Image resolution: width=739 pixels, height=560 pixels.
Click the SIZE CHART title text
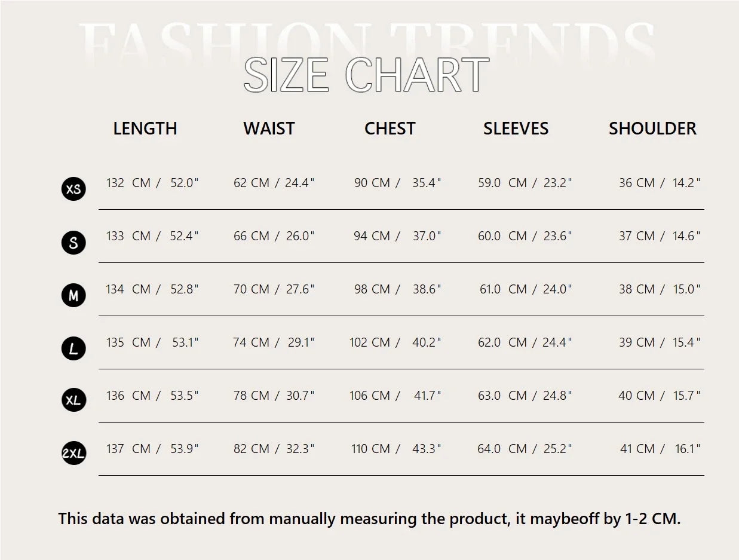[366, 75]
